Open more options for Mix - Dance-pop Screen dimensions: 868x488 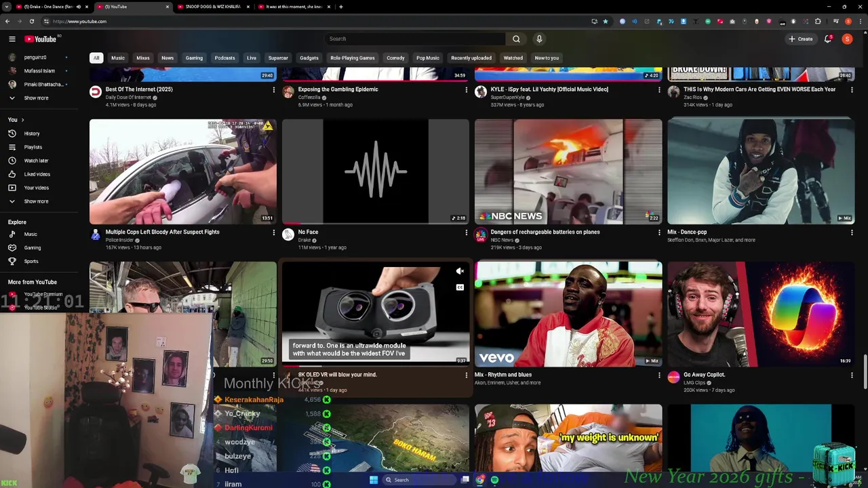point(851,232)
